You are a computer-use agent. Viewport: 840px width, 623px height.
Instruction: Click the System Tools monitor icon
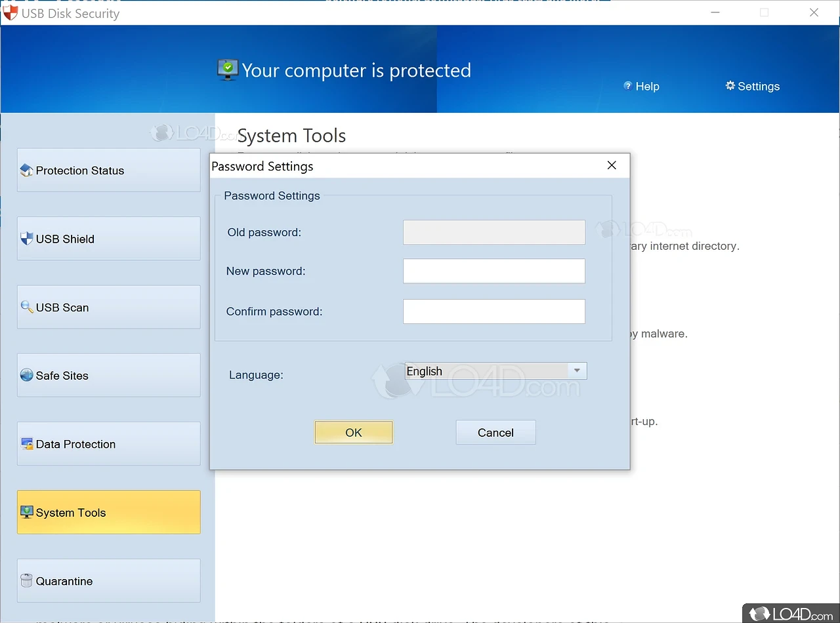coord(26,512)
